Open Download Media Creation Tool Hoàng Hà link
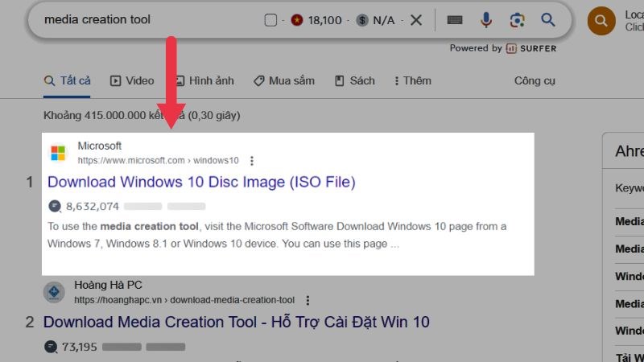This screenshot has width=644, height=362. click(237, 323)
